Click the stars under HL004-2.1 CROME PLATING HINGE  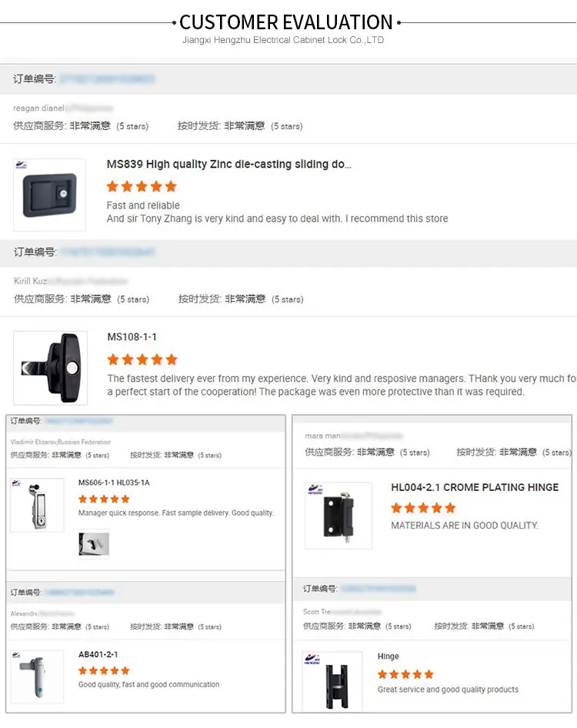[x=423, y=508]
